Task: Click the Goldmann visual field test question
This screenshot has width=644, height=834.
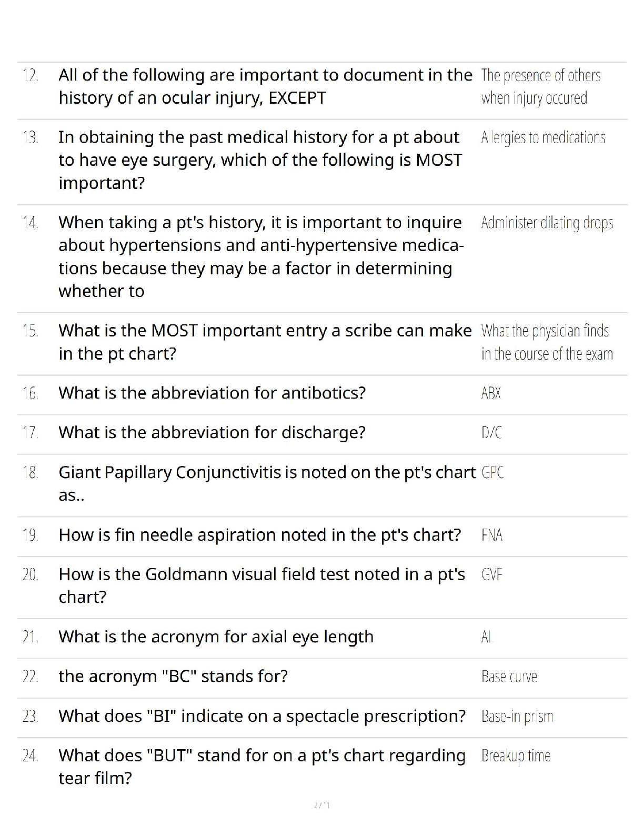Action: coord(261,585)
